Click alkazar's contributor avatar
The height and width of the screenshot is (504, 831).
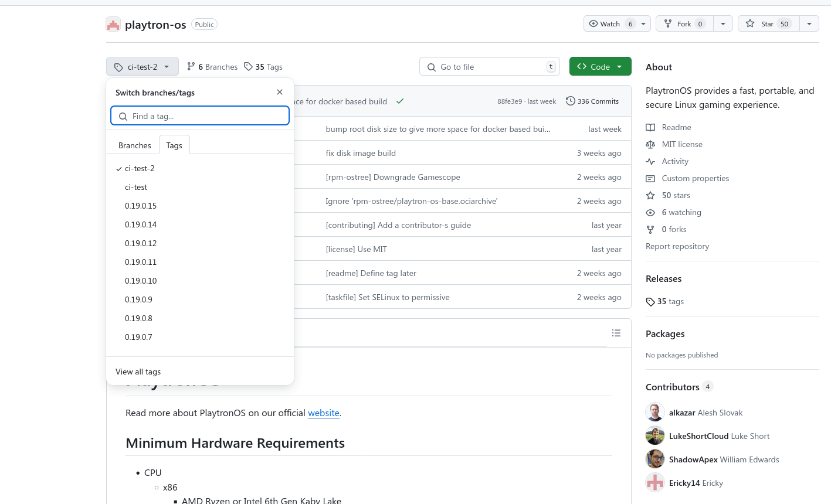pyautogui.click(x=655, y=412)
